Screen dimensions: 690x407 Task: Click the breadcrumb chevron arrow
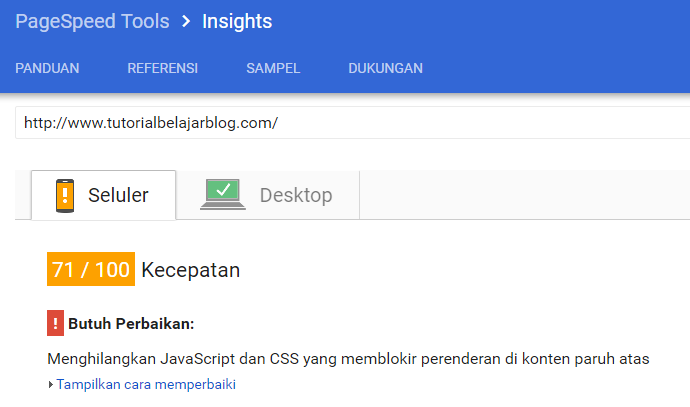pyautogui.click(x=186, y=22)
